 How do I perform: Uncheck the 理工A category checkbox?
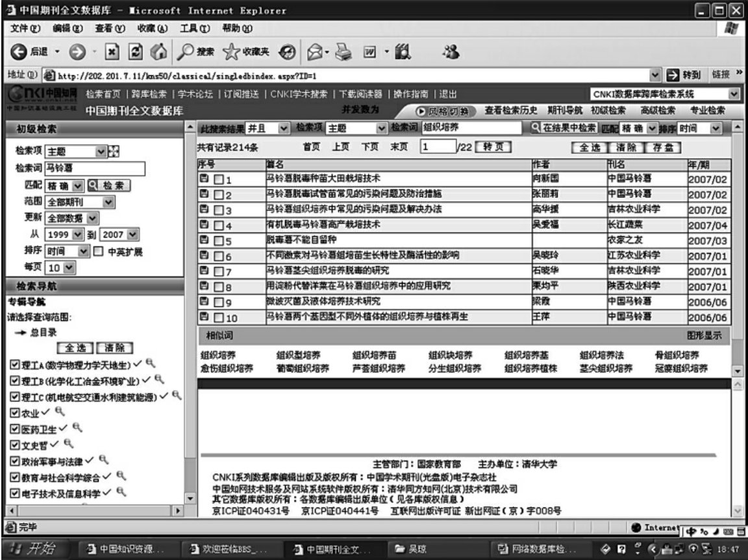pyautogui.click(x=14, y=365)
